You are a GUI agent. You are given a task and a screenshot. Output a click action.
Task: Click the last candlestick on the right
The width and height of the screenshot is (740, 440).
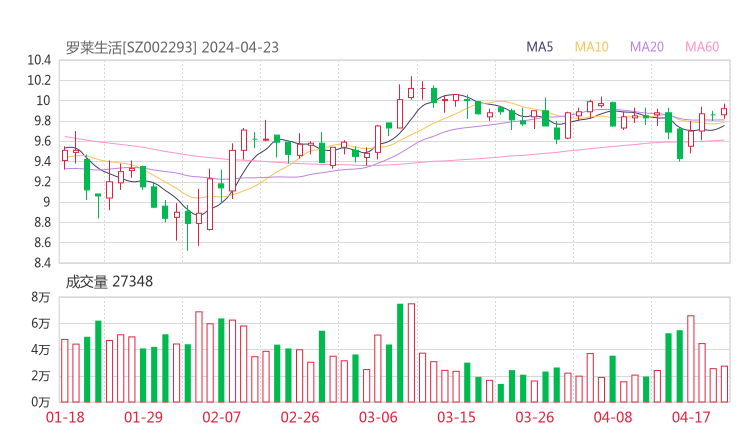tap(724, 111)
